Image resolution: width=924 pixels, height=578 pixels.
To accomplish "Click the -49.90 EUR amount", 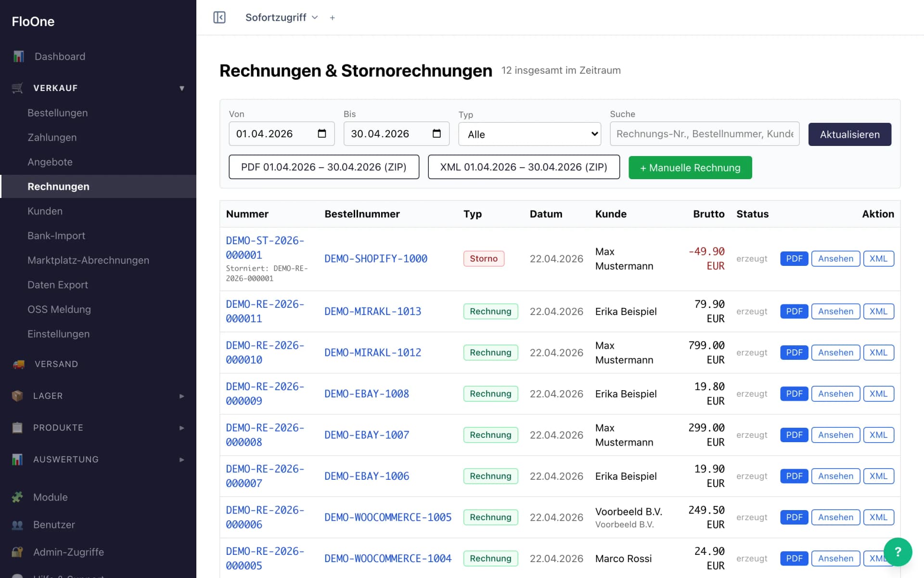I will coord(706,259).
